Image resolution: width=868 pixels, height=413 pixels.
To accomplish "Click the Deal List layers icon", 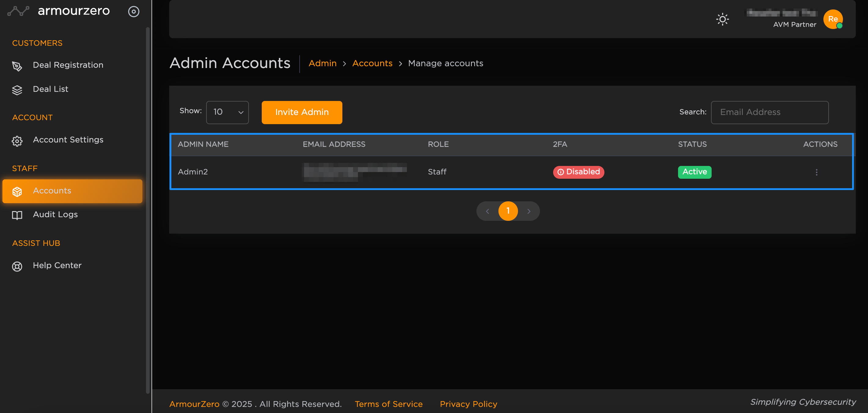I will click(17, 90).
